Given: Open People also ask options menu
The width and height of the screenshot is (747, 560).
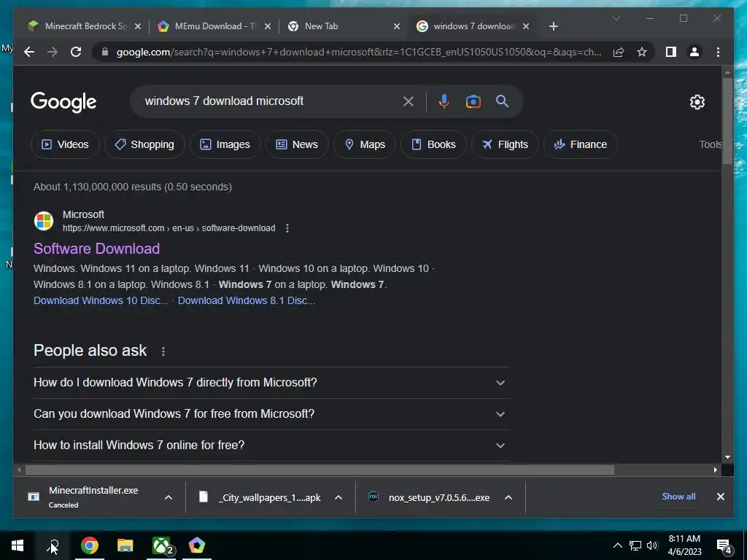Looking at the screenshot, I should (x=163, y=351).
